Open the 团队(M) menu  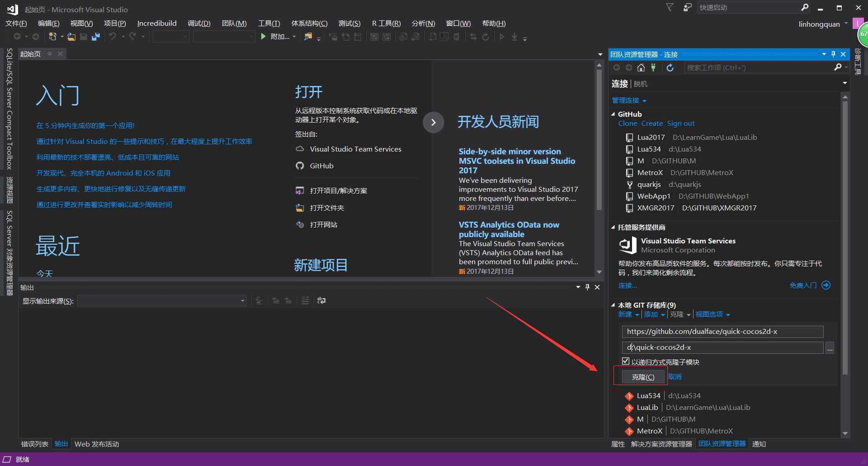(x=234, y=24)
